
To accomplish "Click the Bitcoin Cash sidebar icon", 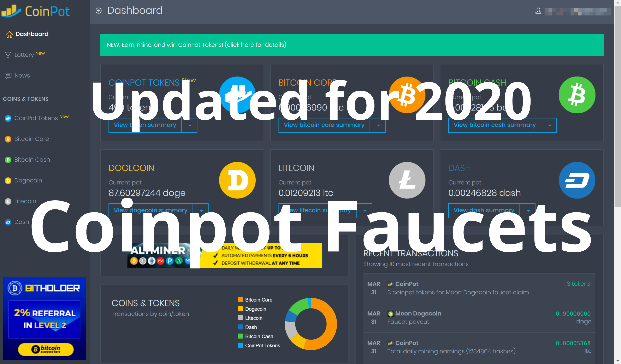I will 8,160.
